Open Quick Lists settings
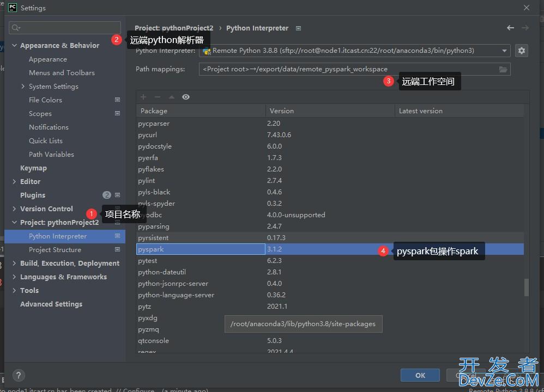The image size is (544, 392). (x=46, y=140)
